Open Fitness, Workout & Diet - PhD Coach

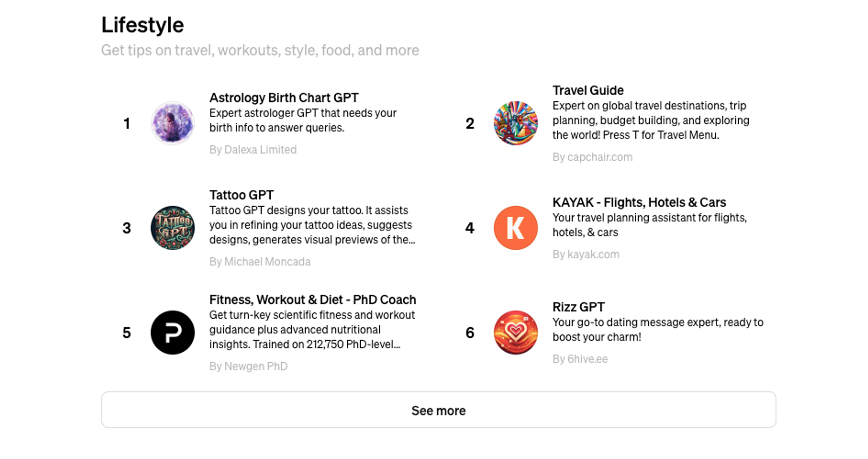(312, 300)
